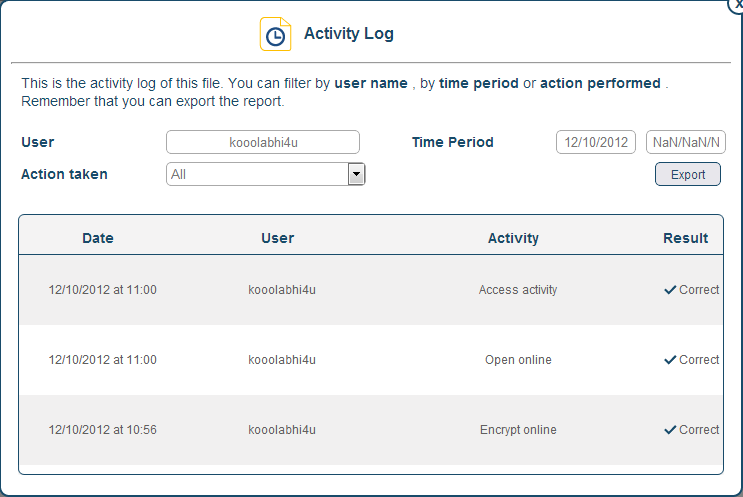Select the Encrypt online log entry
Screen dimensions: 743x497
518,430
